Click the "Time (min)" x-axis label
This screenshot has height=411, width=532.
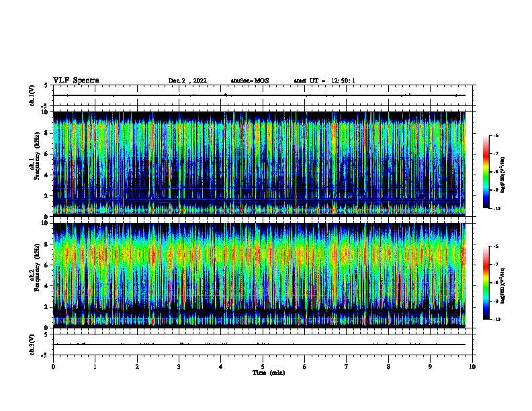click(x=269, y=373)
